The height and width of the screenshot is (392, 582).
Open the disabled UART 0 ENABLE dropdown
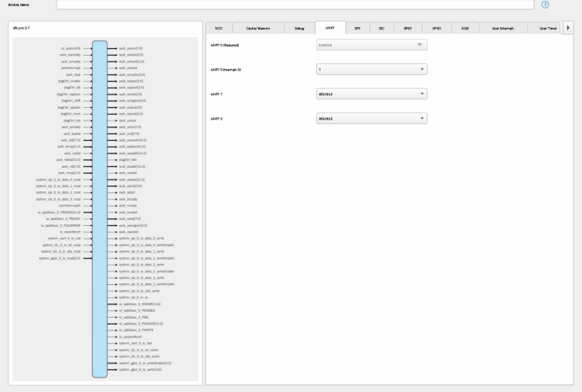(x=371, y=45)
